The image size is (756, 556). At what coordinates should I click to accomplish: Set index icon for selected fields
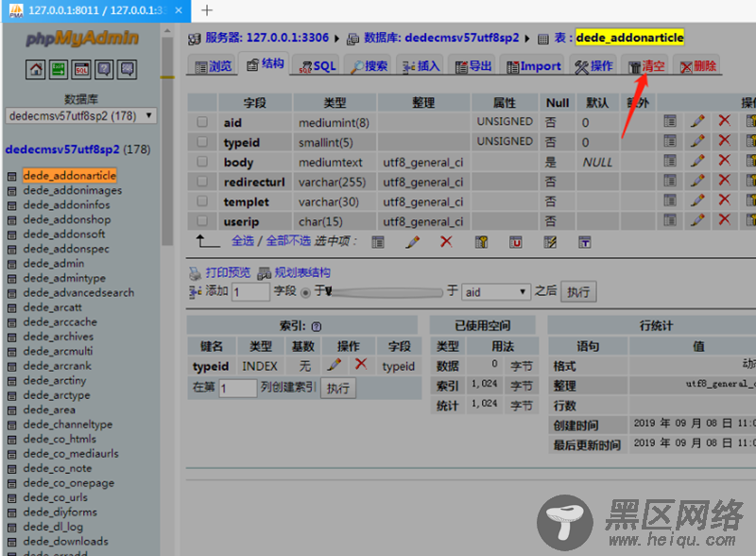(x=550, y=242)
